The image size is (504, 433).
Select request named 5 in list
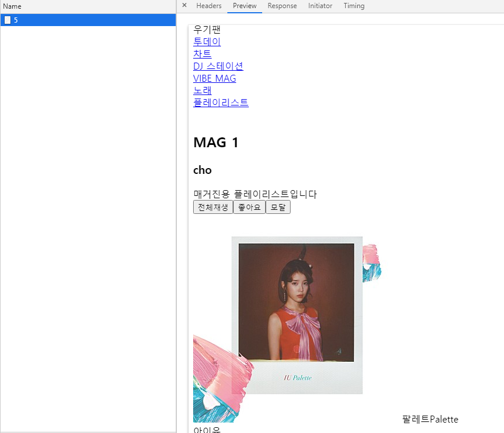88,20
